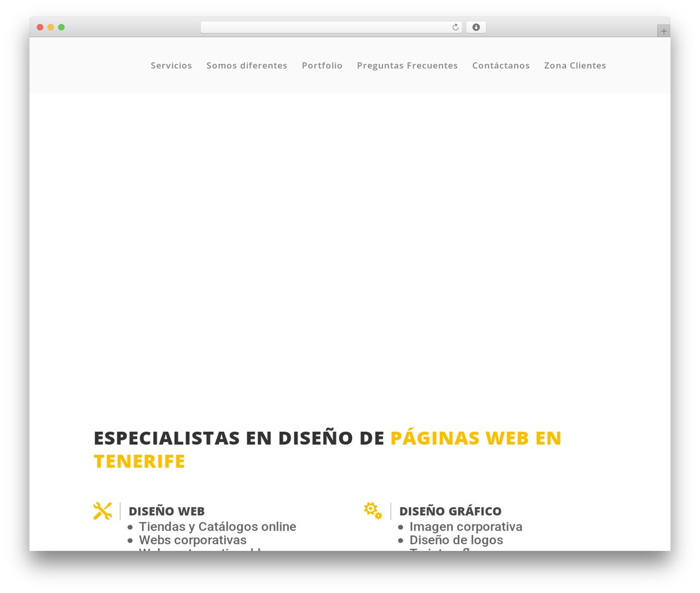Viewport: 700px width, 593px height.
Task: Select Preguntas Frecuentes in navigation
Action: coord(407,66)
